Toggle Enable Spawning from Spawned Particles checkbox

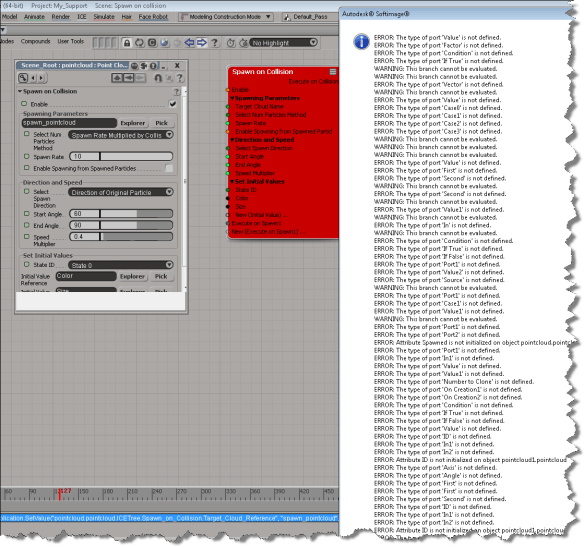[x=169, y=168]
